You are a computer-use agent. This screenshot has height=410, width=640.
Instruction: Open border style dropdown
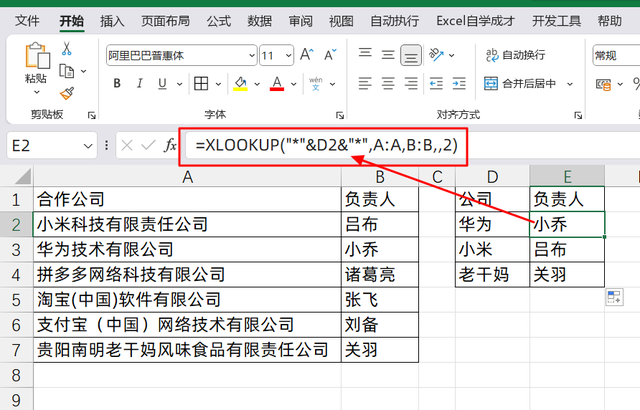point(218,84)
